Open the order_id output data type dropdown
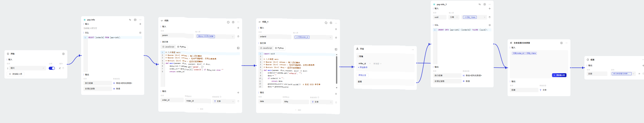This screenshot has width=644, height=123. [224, 102]
